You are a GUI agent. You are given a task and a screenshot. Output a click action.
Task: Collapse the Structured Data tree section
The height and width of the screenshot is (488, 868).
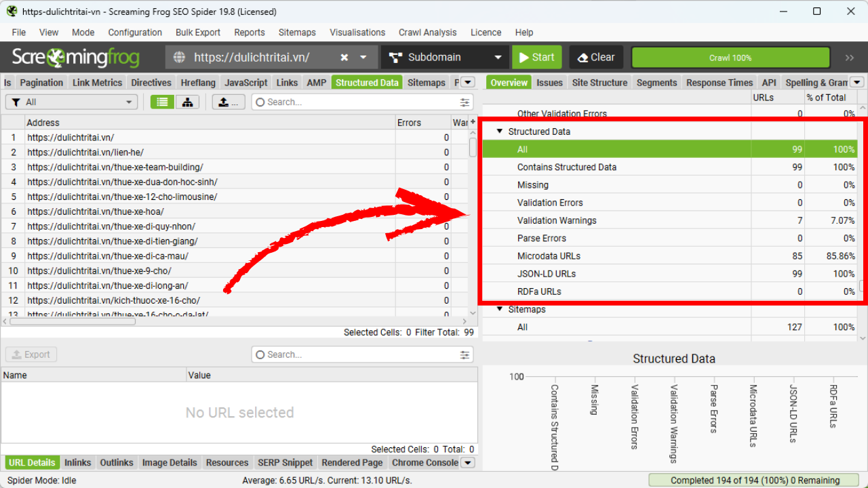[x=500, y=131]
